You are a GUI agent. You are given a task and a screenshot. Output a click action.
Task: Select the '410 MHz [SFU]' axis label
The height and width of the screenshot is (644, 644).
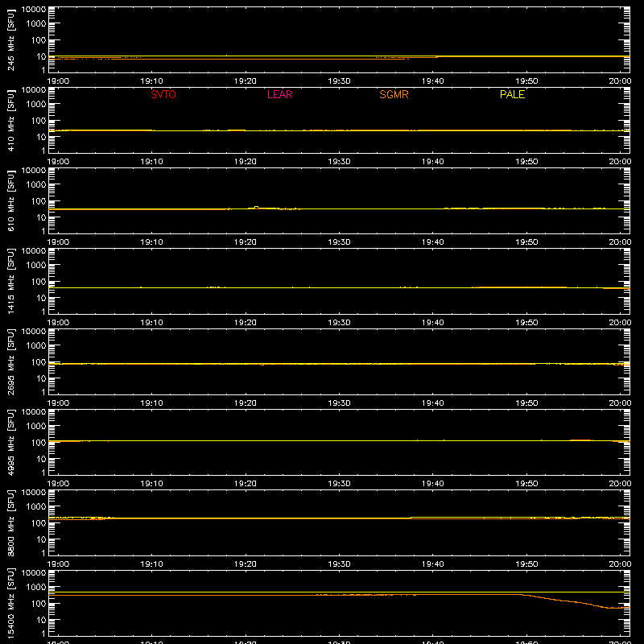10,120
